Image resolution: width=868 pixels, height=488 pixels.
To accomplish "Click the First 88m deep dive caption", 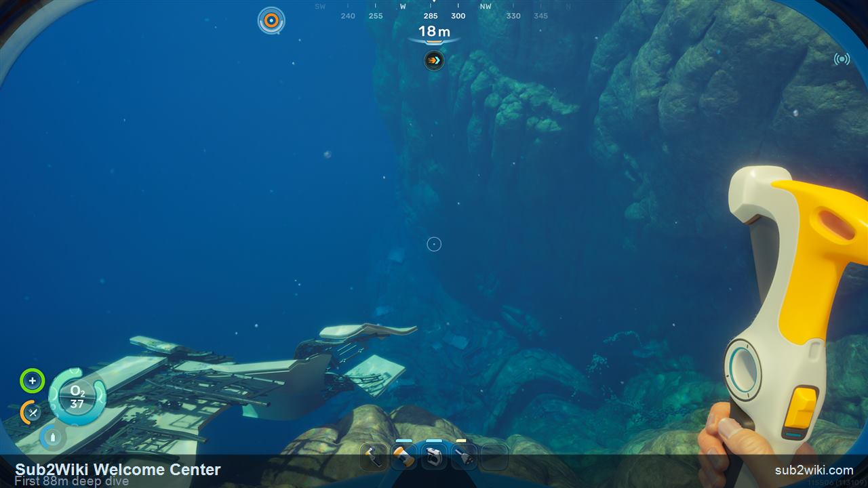I will 71,481.
